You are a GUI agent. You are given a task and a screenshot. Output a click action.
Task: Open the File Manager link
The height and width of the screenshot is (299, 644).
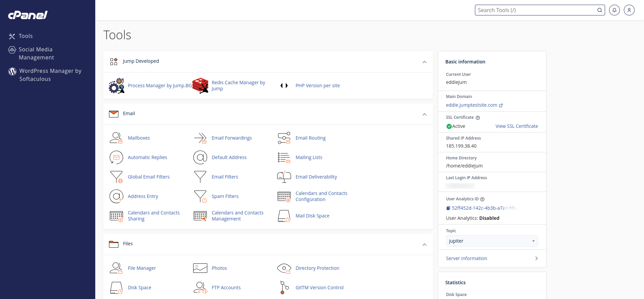pyautogui.click(x=142, y=268)
